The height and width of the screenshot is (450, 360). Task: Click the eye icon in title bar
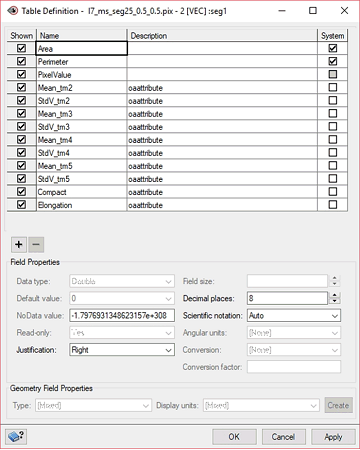[x=13, y=11]
